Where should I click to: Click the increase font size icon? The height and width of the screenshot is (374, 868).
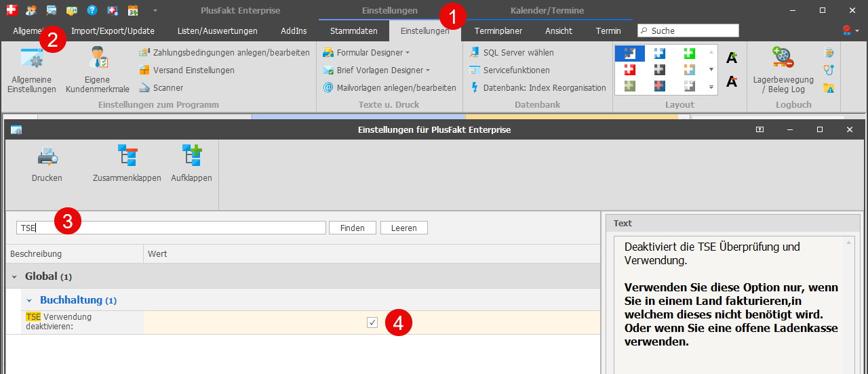[732, 58]
